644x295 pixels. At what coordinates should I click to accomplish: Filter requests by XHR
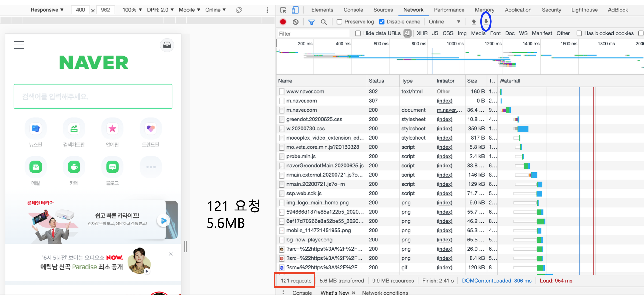click(422, 33)
